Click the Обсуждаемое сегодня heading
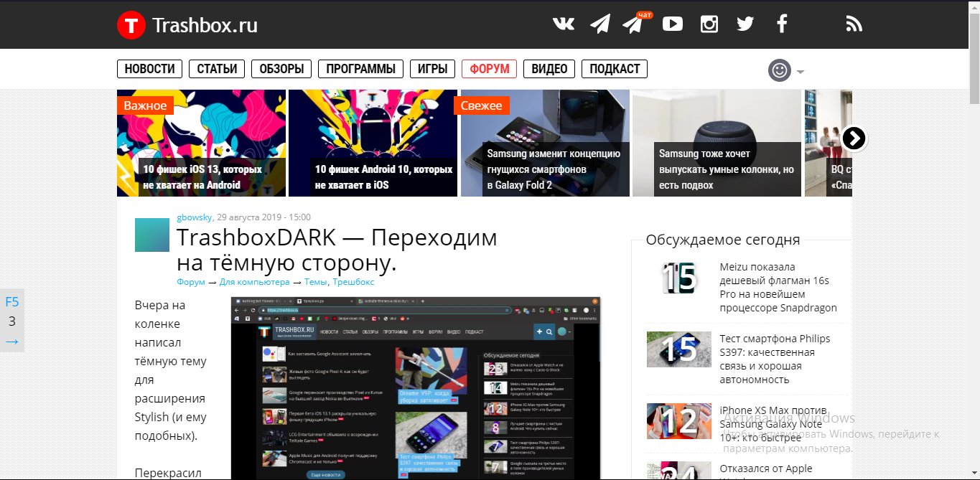980x480 pixels. coord(723,240)
